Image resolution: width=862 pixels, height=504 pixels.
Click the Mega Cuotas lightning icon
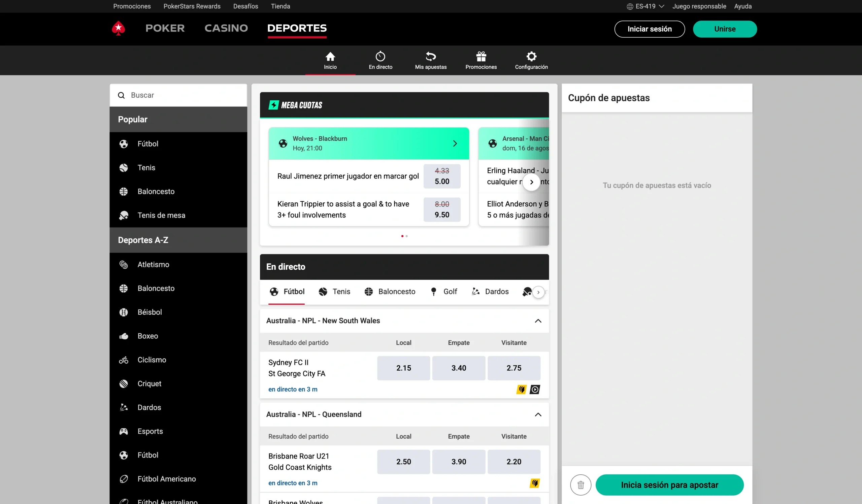point(273,105)
